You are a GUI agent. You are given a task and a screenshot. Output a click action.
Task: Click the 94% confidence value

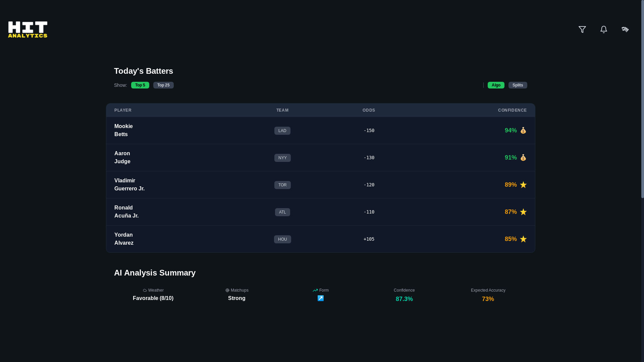[511, 130]
